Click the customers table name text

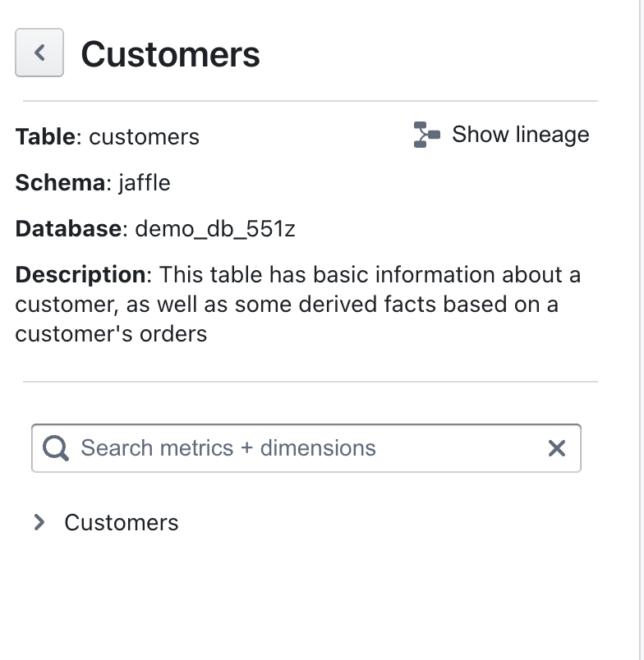tap(145, 137)
